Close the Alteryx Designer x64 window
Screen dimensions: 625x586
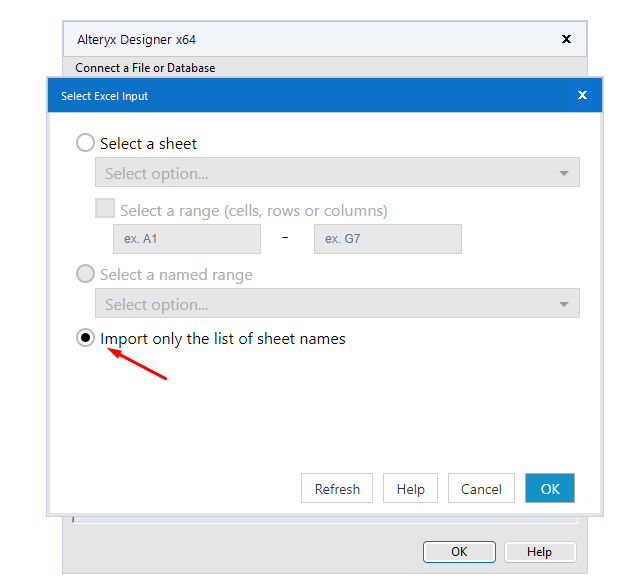coord(566,39)
